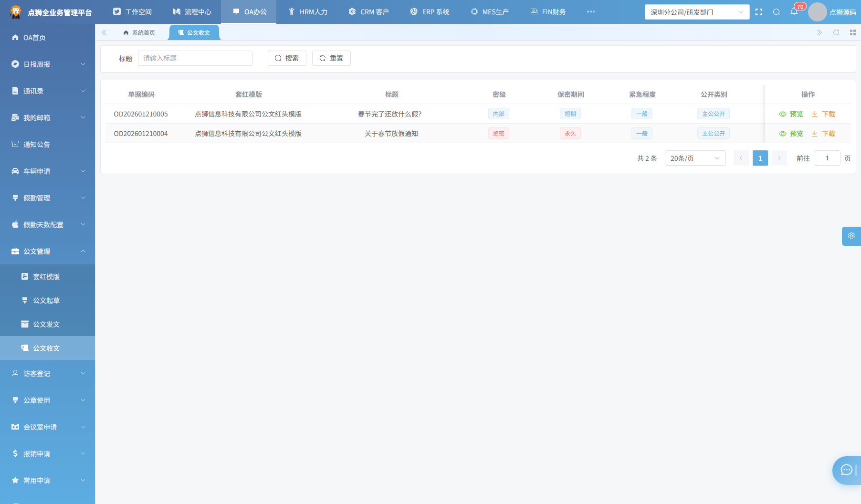Open the notification bell with 70 badge
The width and height of the screenshot is (861, 504).
click(x=794, y=11)
